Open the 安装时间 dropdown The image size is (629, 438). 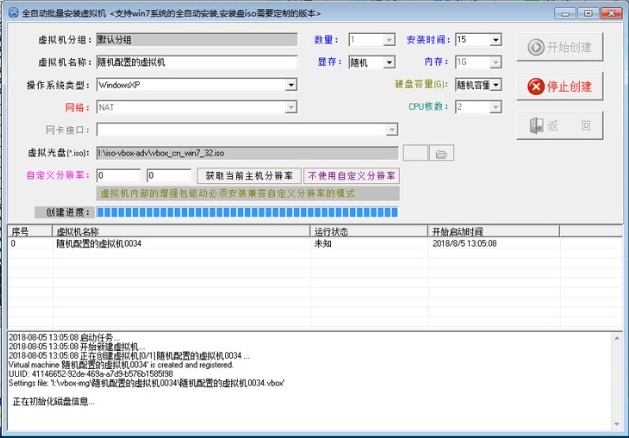(x=496, y=40)
